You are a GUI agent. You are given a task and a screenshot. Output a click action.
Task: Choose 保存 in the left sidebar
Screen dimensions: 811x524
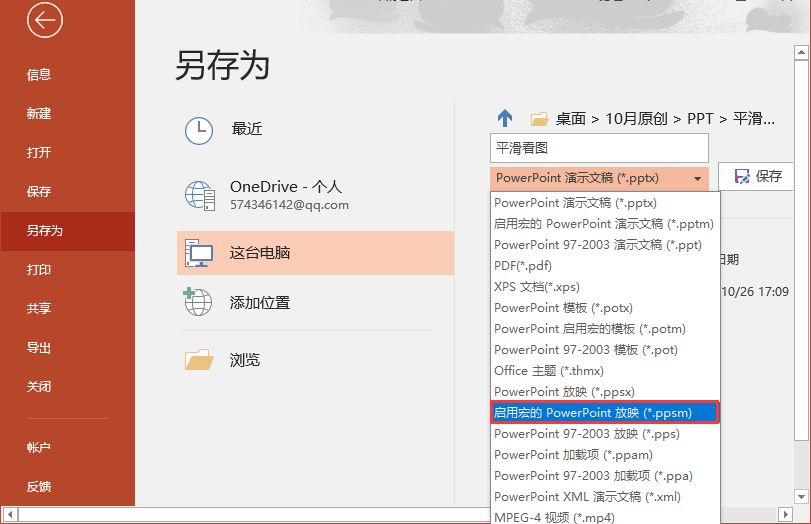click(67, 191)
